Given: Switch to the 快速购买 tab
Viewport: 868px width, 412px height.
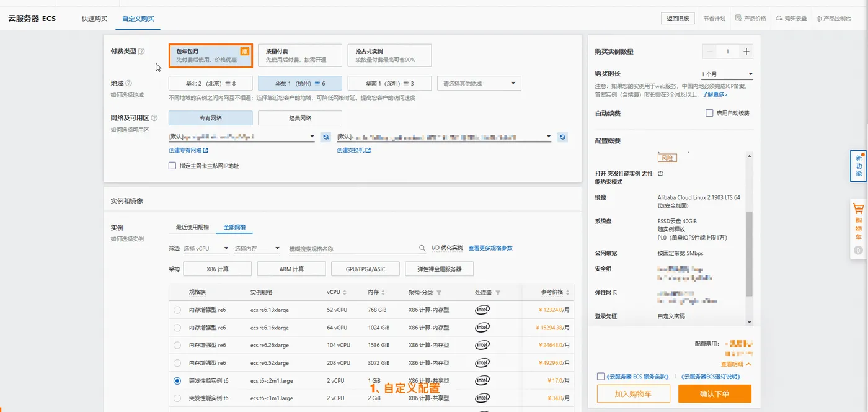Looking at the screenshot, I should [94, 19].
